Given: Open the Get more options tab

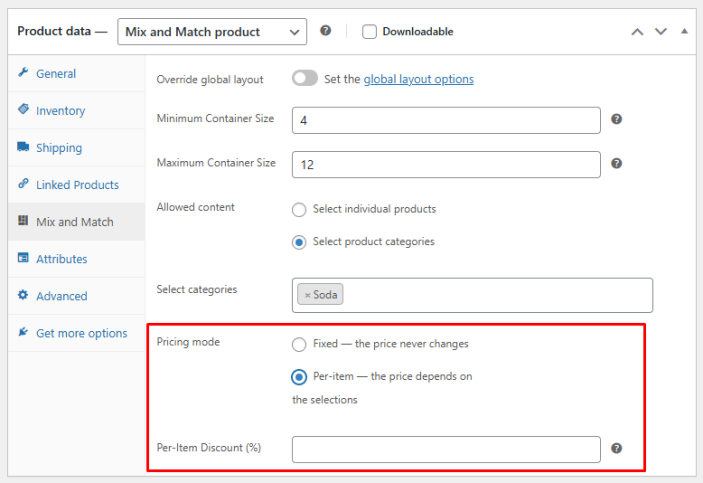Looking at the screenshot, I should 81,333.
